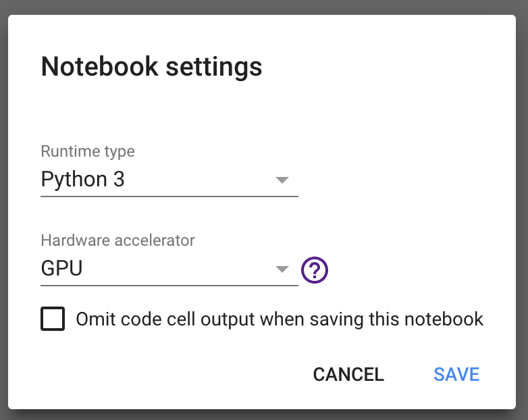This screenshot has height=420, width=528.
Task: Click the dimmed backdrop above the dialog
Action: click(x=263, y=7)
